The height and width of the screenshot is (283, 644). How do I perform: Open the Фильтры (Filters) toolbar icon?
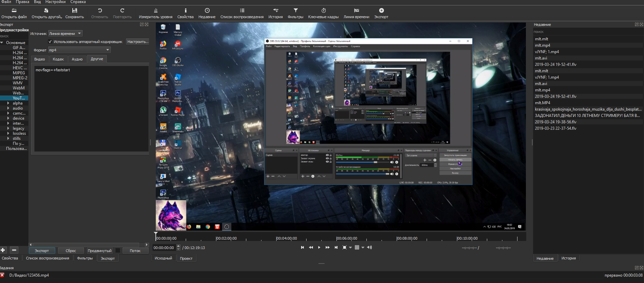[295, 13]
